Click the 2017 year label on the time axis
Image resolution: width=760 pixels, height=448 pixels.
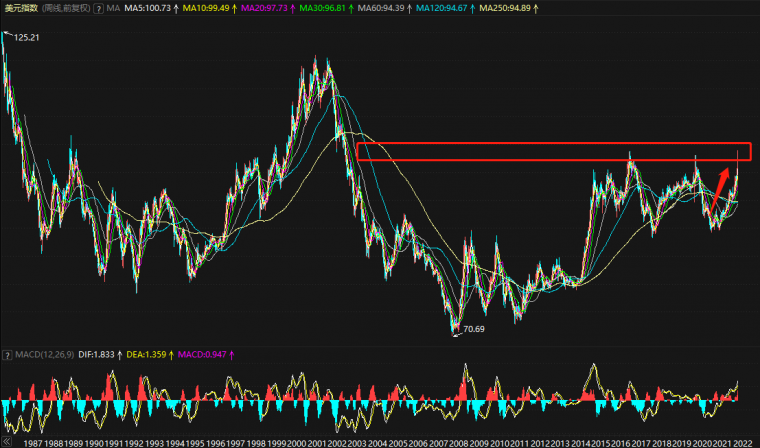(641, 443)
